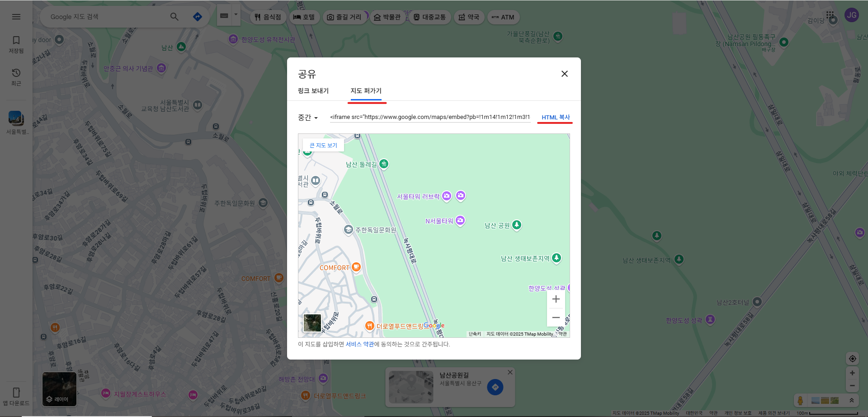Filter by Transit (대중교통) chip
Image resolution: width=868 pixels, height=417 pixels.
click(x=430, y=17)
